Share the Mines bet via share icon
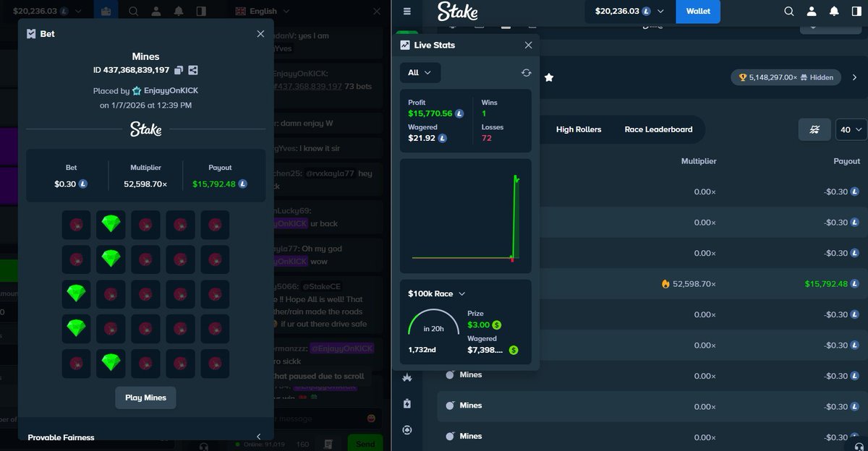The height and width of the screenshot is (451, 868). (x=193, y=70)
